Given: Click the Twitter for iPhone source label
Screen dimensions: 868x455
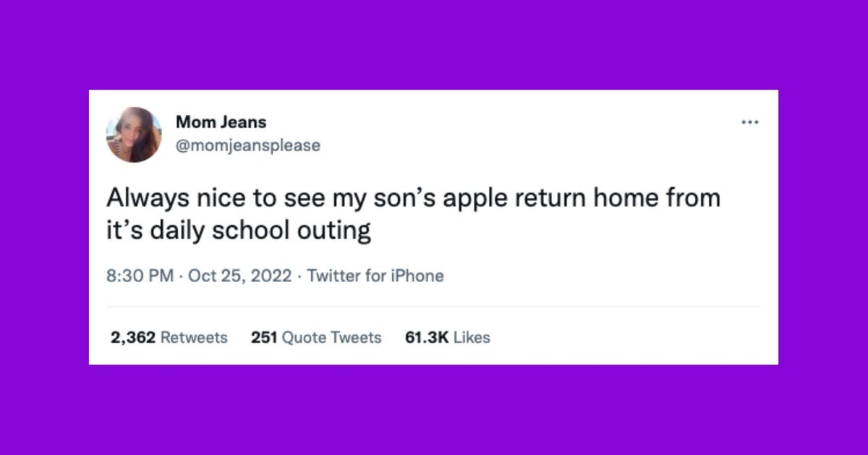Looking at the screenshot, I should click(x=375, y=276).
